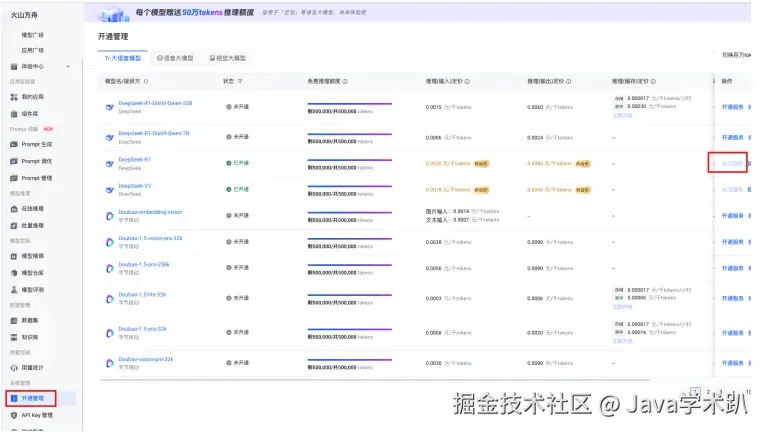Click the 已开通 status of DeepSeek-R1
The height and width of the screenshot is (432, 763).
[x=237, y=163]
